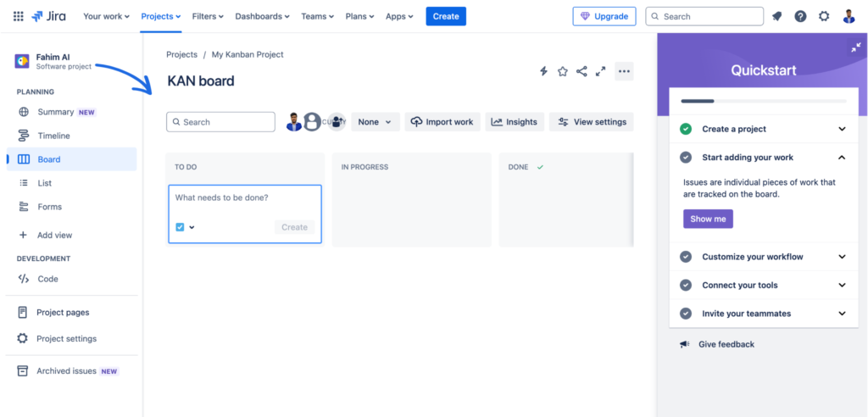This screenshot has height=417, width=868.
Task: Open the None group-by dropdown
Action: pyautogui.click(x=376, y=122)
